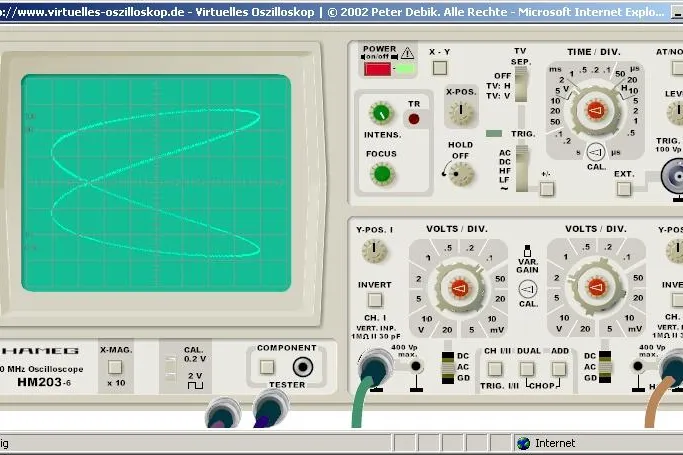
Task: Toggle the X-MAG. x10 button
Action: tap(115, 367)
